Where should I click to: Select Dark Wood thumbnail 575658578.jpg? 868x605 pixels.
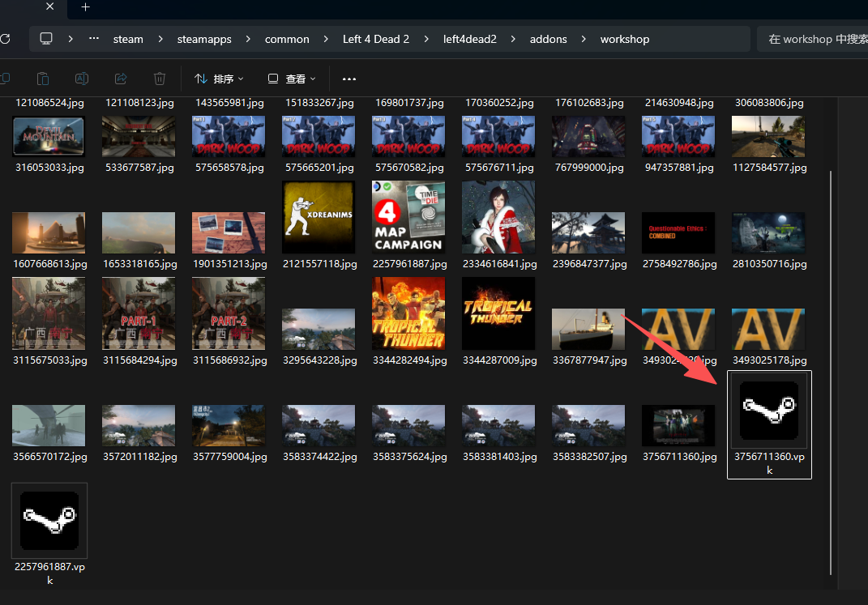coord(229,136)
